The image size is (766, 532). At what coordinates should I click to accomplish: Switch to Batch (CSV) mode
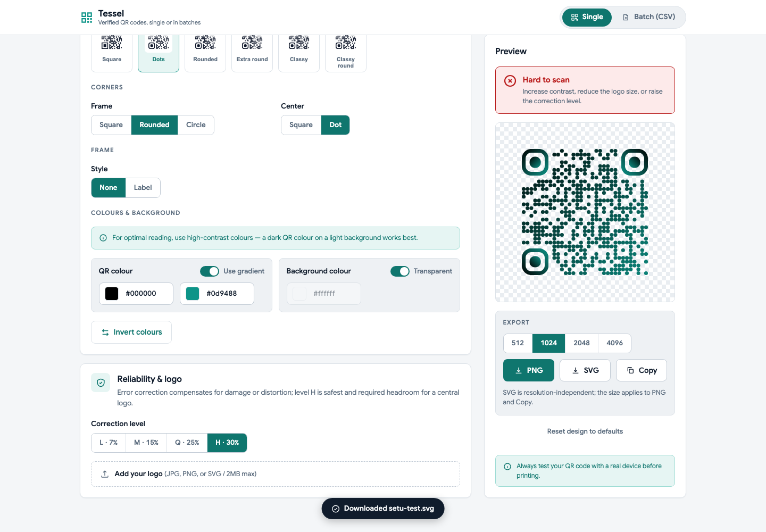click(x=649, y=17)
